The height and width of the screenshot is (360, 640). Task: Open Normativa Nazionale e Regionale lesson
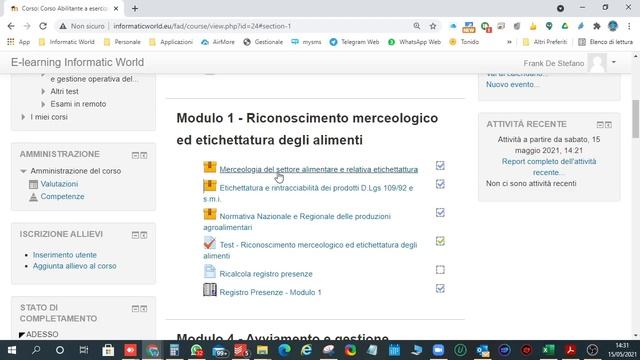coord(297,222)
